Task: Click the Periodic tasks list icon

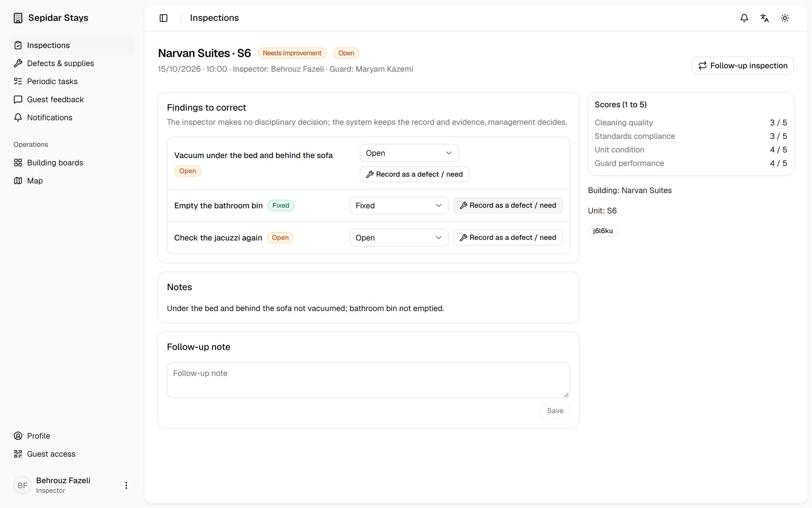Action: click(18, 81)
